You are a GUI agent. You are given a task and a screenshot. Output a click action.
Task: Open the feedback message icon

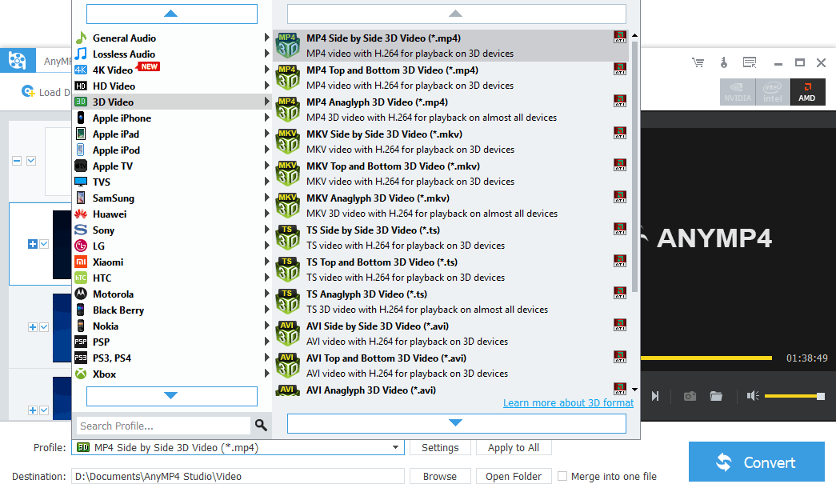[x=750, y=63]
